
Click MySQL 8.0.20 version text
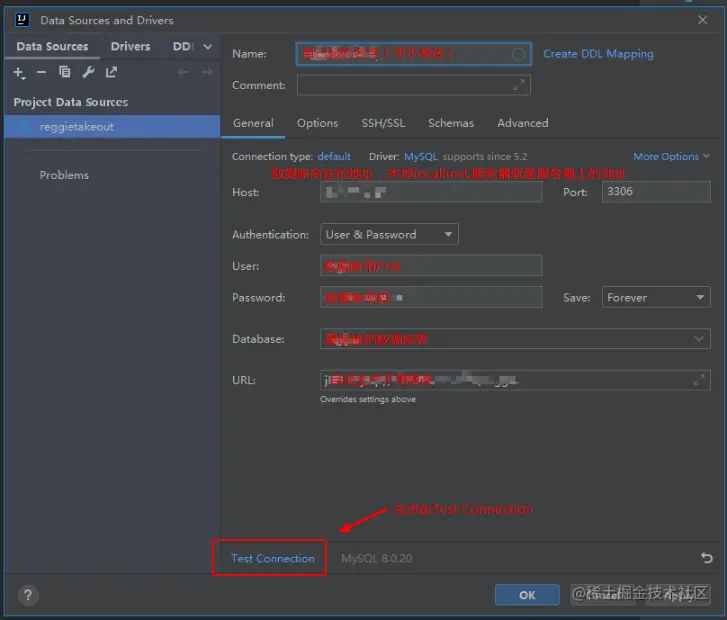click(376, 558)
